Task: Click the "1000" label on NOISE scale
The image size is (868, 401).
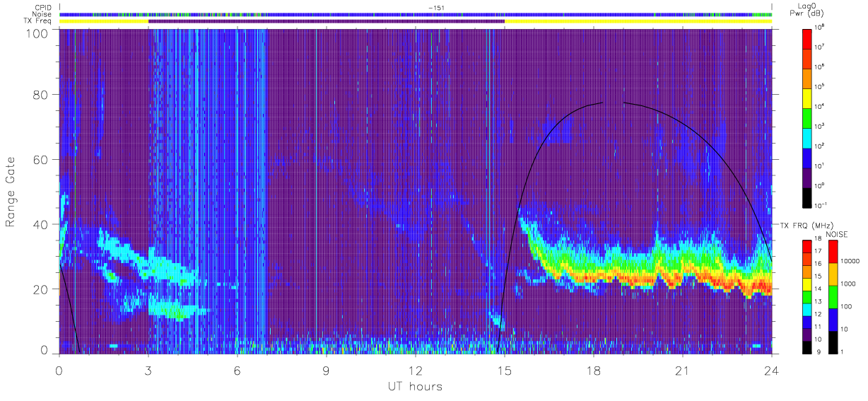Action: tap(848, 285)
